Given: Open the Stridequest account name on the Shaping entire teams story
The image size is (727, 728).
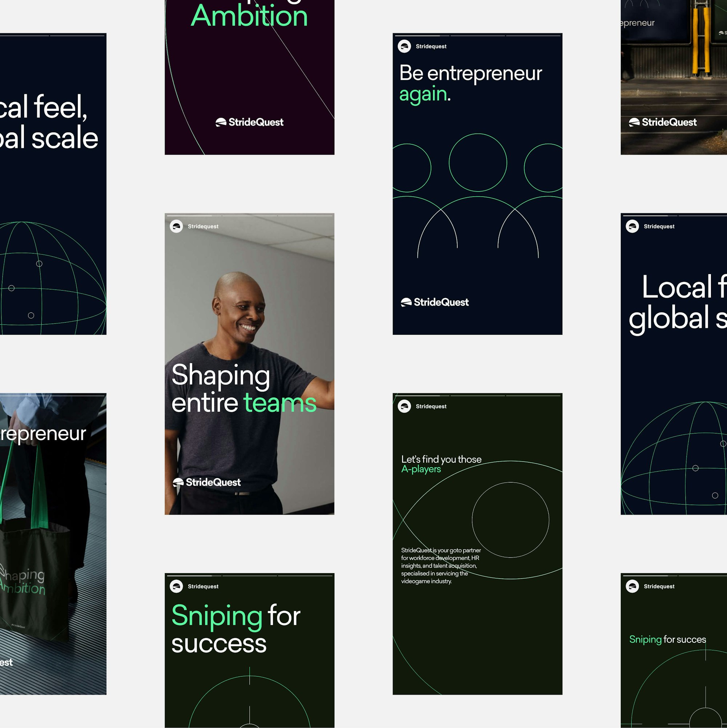Looking at the screenshot, I should click(203, 226).
